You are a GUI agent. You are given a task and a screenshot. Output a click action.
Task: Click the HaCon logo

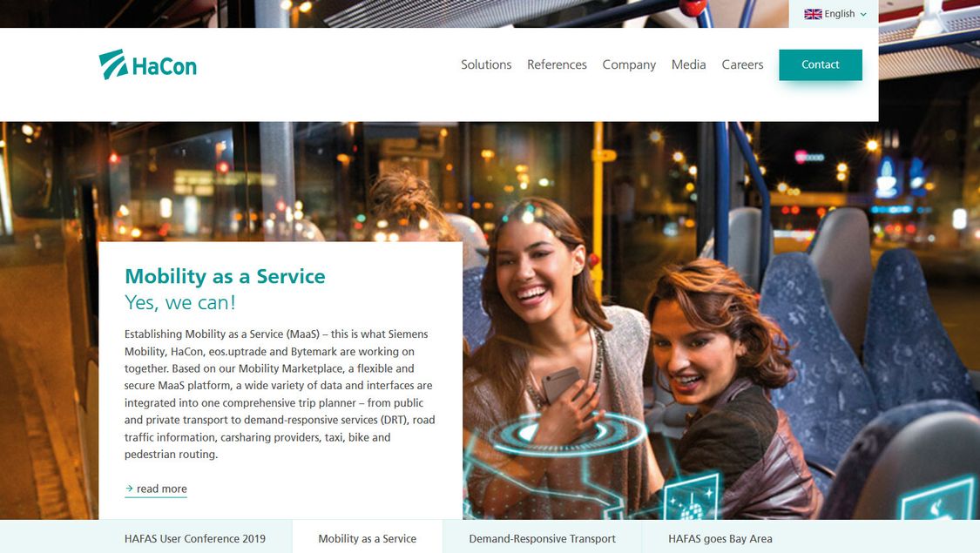click(147, 64)
